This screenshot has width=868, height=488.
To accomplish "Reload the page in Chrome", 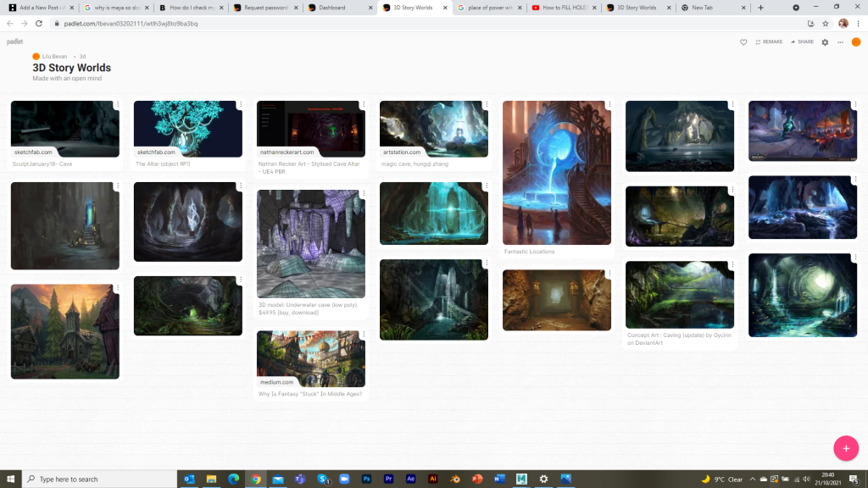I will [x=39, y=24].
